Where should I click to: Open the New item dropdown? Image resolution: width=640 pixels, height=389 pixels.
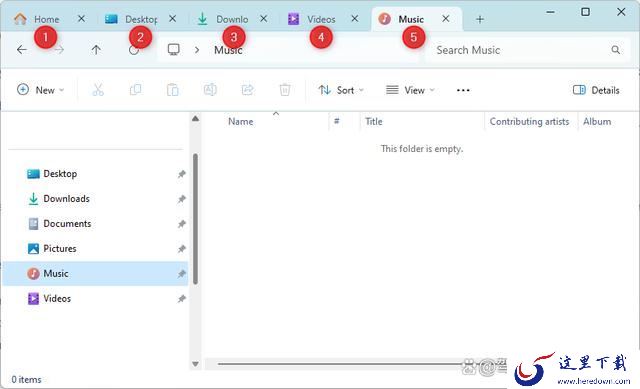[41, 90]
